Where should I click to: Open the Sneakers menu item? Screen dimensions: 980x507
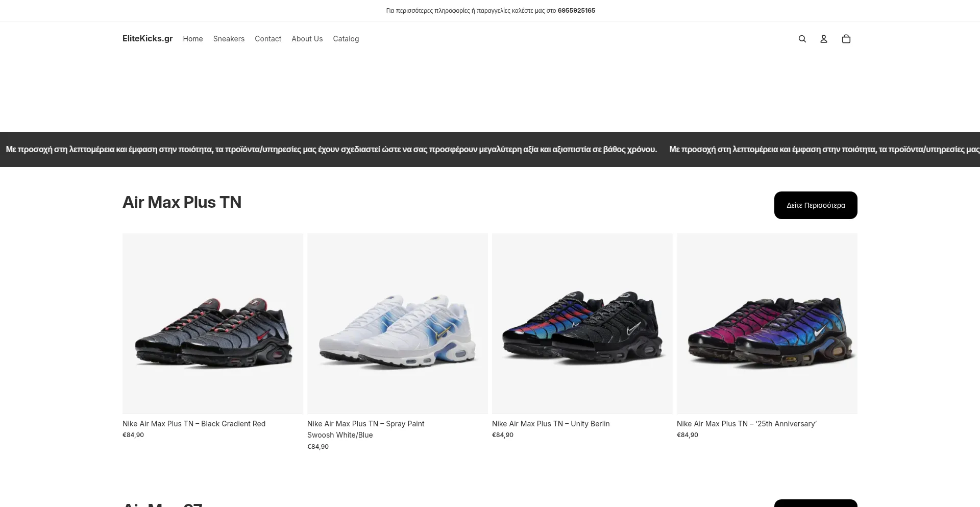(229, 39)
